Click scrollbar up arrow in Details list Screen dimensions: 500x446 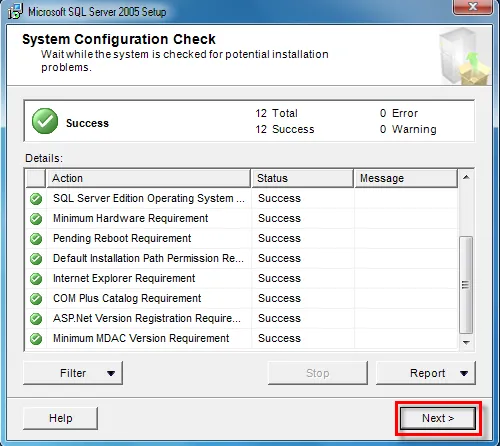(466, 177)
